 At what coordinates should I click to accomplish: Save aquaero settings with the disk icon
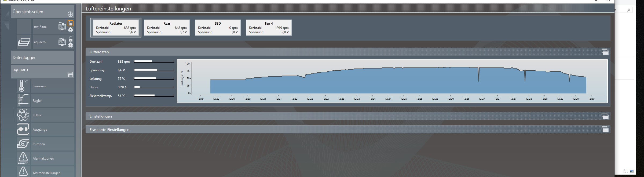click(70, 74)
